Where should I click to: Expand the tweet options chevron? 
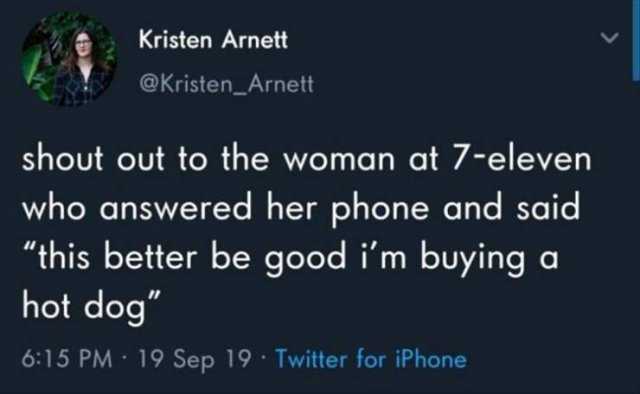[x=610, y=38]
